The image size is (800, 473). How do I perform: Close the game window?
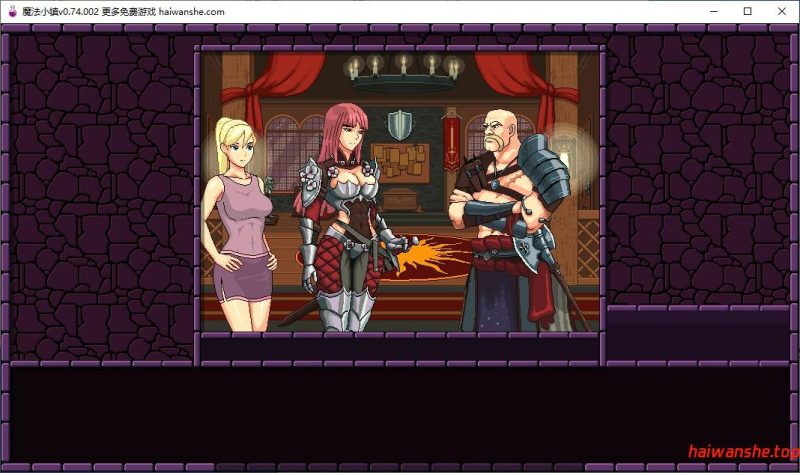pyautogui.click(x=782, y=11)
